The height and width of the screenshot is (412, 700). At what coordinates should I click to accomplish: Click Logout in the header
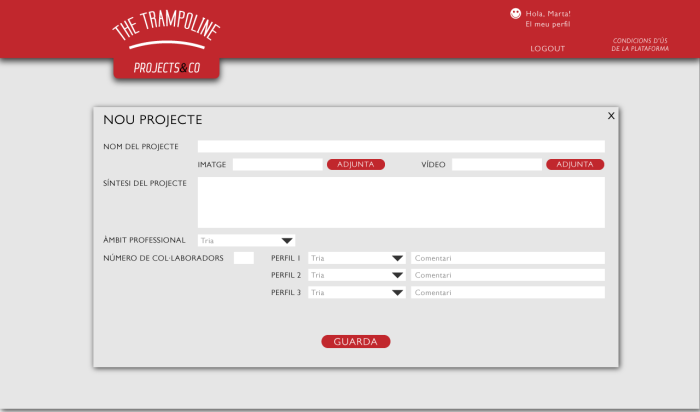(547, 48)
